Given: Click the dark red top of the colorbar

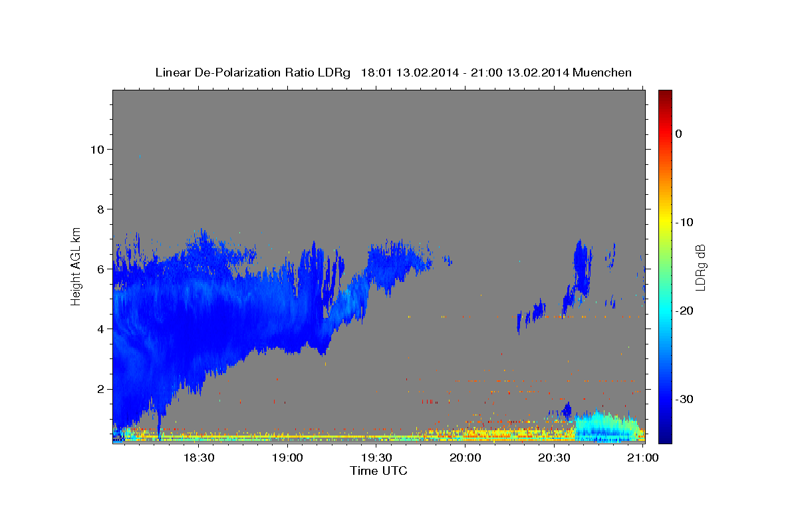Looking at the screenshot, I should 665,95.
